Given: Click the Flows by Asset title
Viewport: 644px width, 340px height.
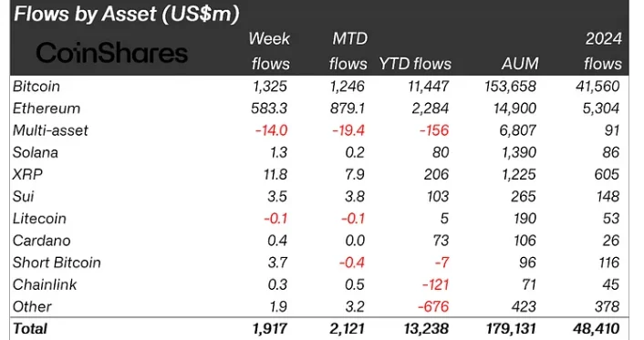Looking at the screenshot, I should (127, 14).
